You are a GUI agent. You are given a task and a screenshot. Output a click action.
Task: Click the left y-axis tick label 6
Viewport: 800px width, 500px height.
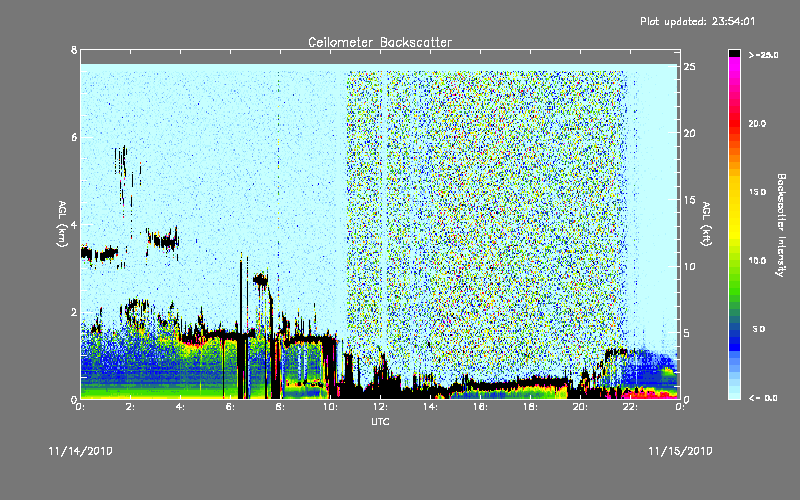pyautogui.click(x=74, y=137)
